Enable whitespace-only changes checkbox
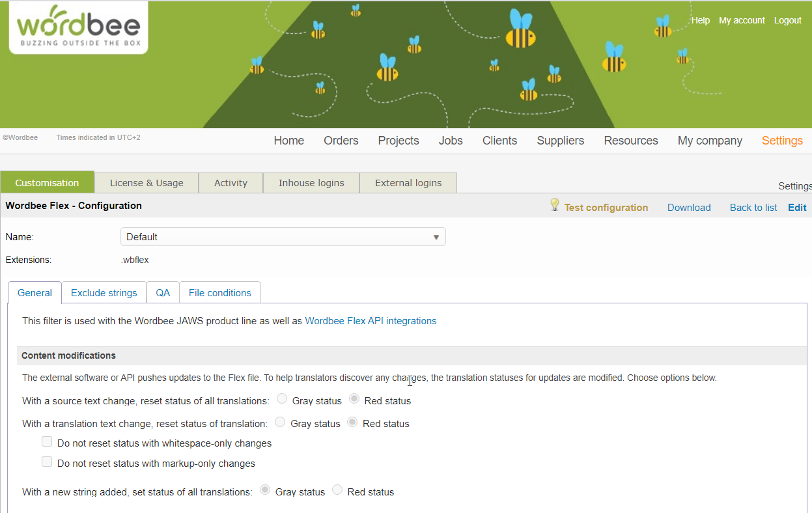This screenshot has width=812, height=513. pos(47,442)
